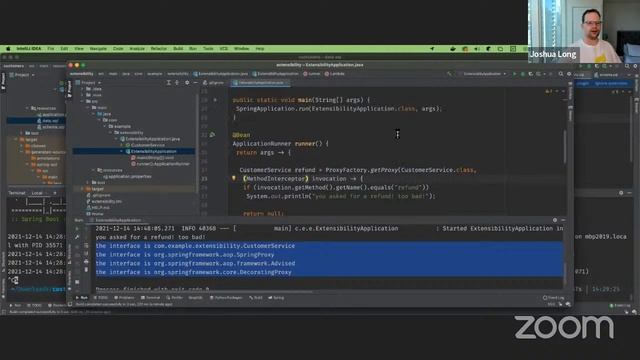Expand the .idea folder in tree

tap(82, 89)
